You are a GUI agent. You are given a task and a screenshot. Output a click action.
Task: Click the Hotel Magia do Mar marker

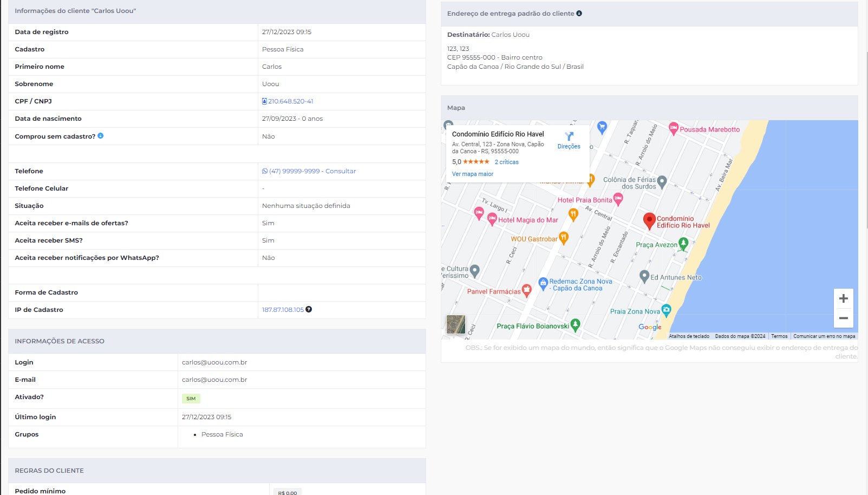pyautogui.click(x=492, y=219)
